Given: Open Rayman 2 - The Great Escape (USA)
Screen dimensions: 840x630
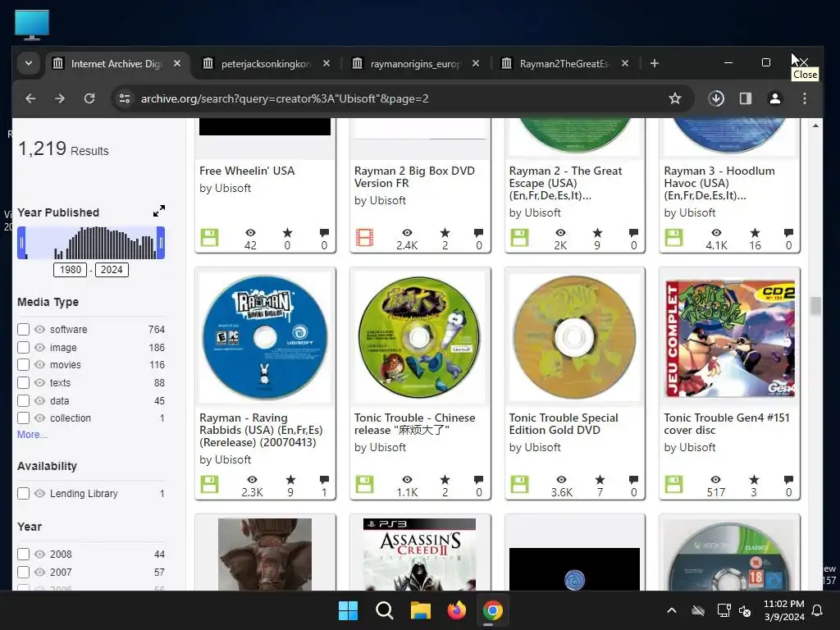Looking at the screenshot, I should (x=565, y=183).
